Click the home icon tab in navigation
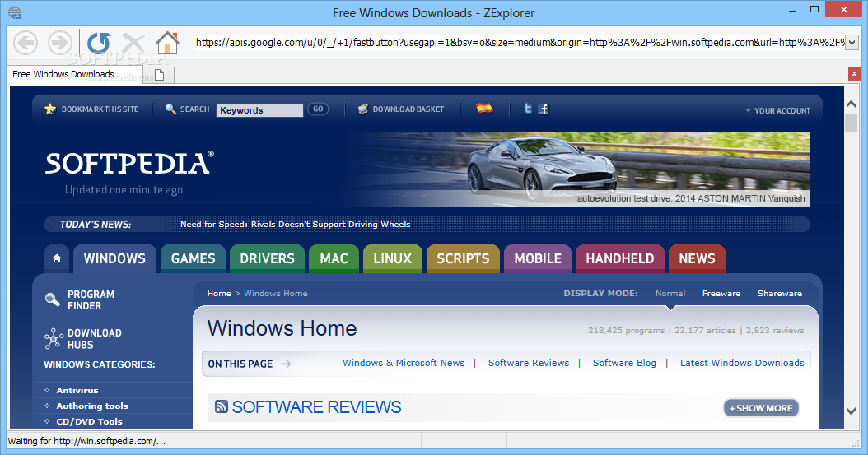Viewport: 868px width, 455px height. [x=57, y=258]
